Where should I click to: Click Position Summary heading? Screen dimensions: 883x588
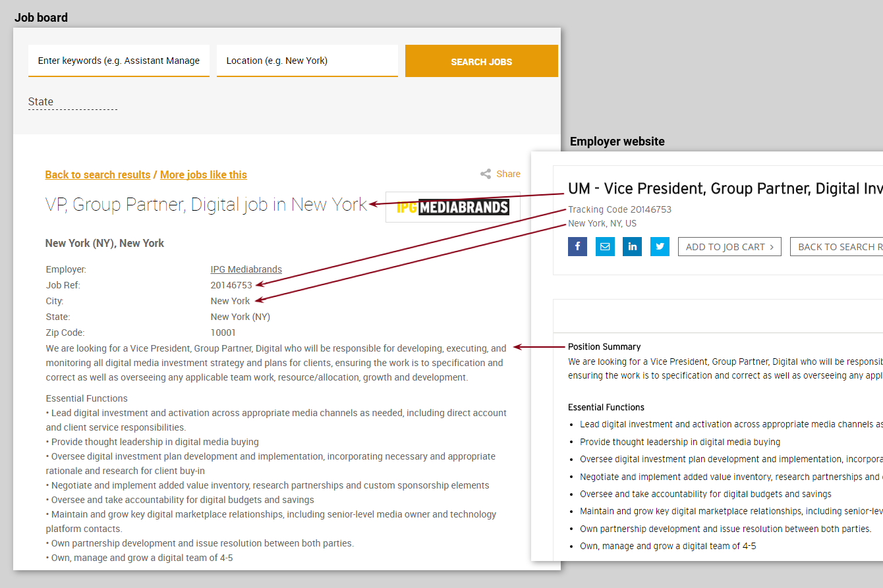point(604,346)
